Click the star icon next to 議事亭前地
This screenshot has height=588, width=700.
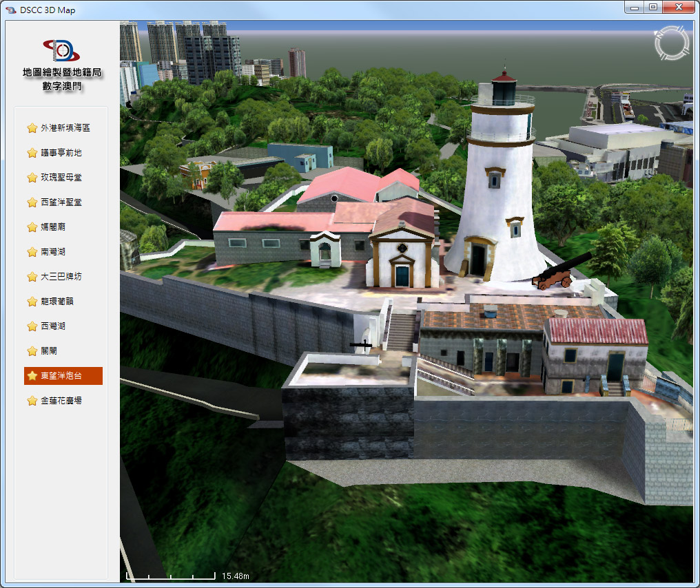tap(32, 153)
